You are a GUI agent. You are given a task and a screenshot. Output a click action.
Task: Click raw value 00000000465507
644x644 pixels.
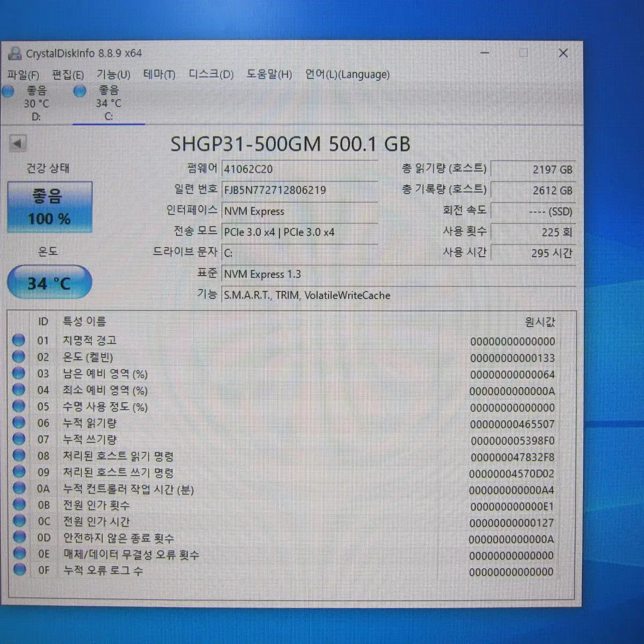(x=513, y=424)
